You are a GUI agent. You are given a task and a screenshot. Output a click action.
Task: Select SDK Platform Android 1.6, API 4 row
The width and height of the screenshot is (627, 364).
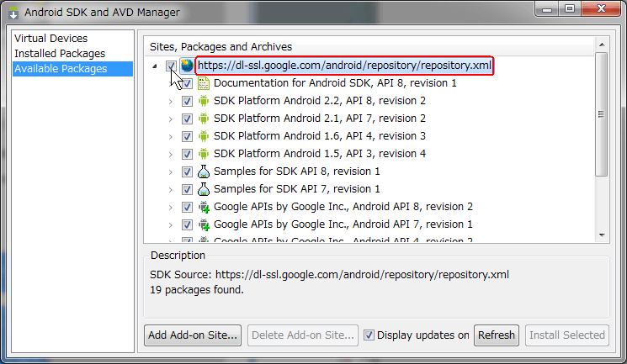(320, 136)
